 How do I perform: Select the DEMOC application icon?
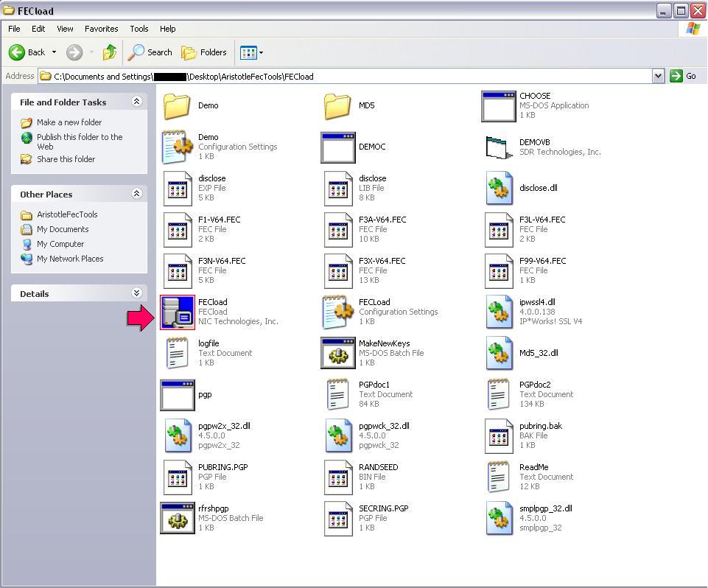[337, 147]
